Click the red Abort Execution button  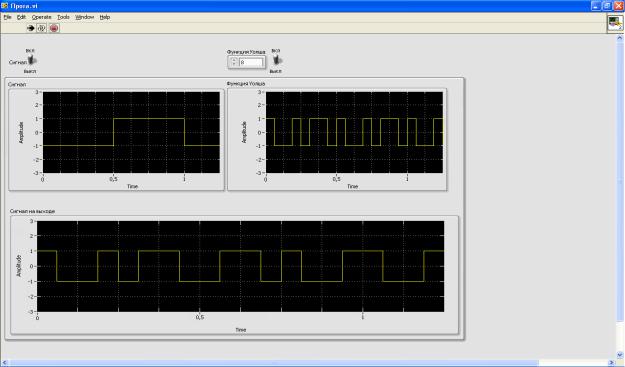pos(54,28)
